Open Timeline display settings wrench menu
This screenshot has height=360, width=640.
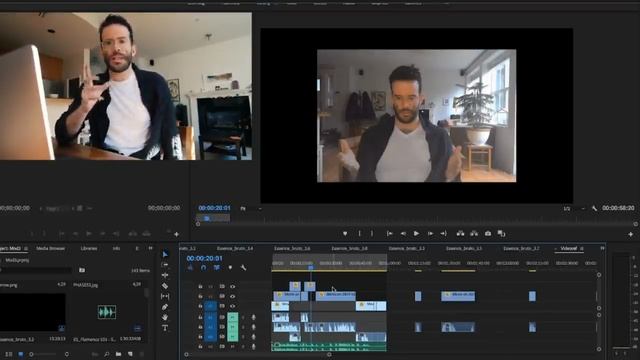(x=243, y=268)
